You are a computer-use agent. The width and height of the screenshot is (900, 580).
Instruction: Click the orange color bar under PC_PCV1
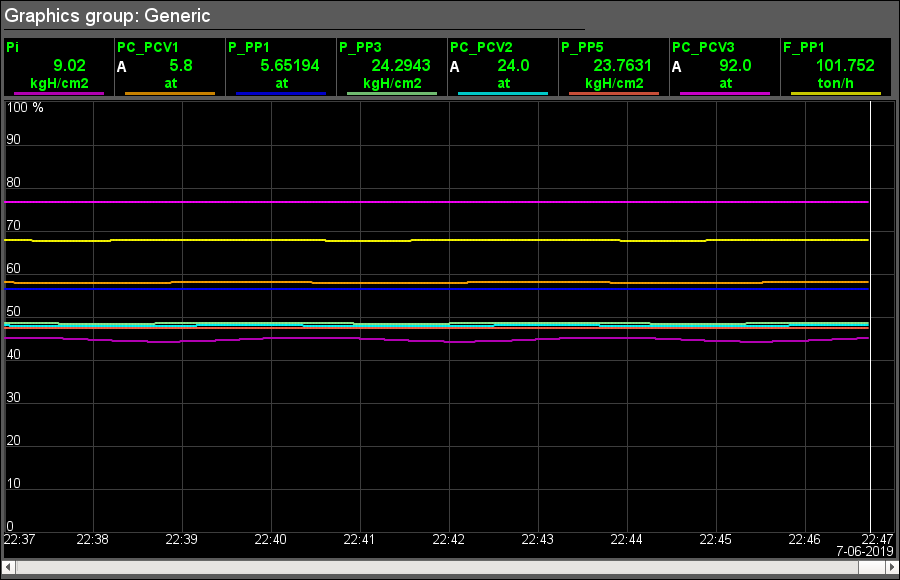coord(170,93)
